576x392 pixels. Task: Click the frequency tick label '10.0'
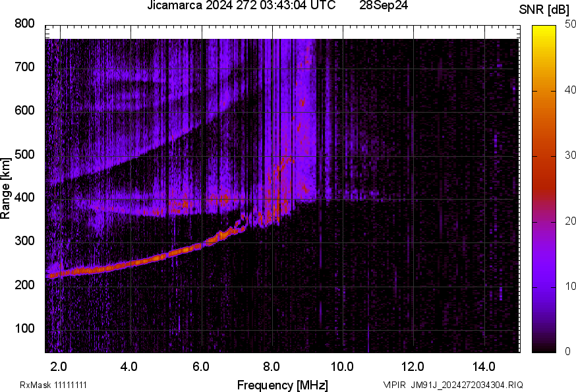click(342, 367)
